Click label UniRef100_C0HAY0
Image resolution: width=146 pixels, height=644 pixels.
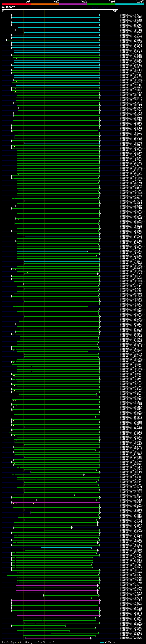(x=131, y=351)
